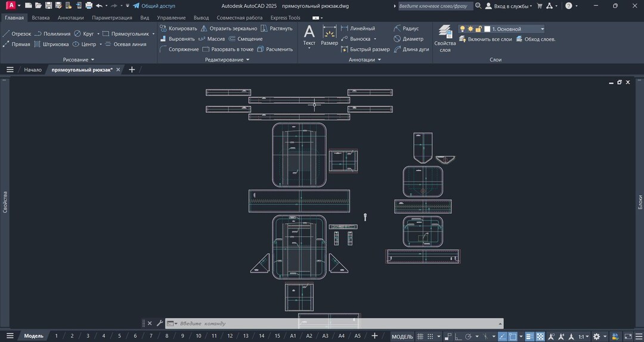Select the Текст text tool

tap(309, 35)
